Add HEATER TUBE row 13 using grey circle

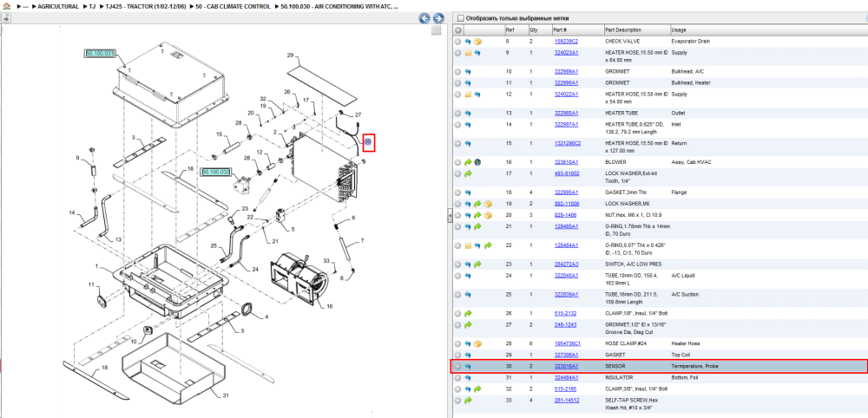(457, 114)
